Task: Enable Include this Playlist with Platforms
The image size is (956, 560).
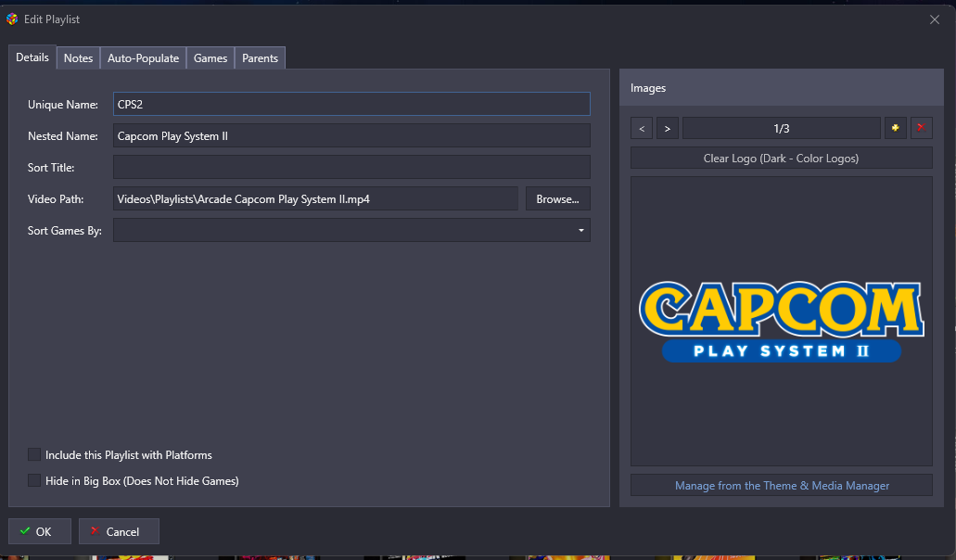Action: click(x=34, y=455)
